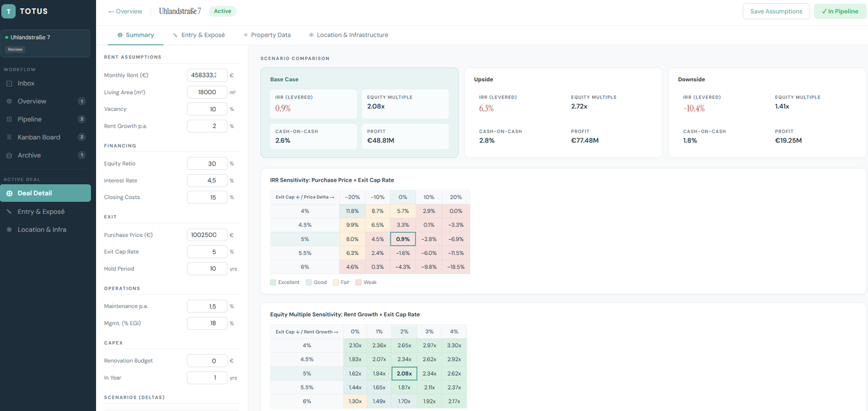
Task: Switch to the Entry & Exposé tab
Action: (198, 35)
